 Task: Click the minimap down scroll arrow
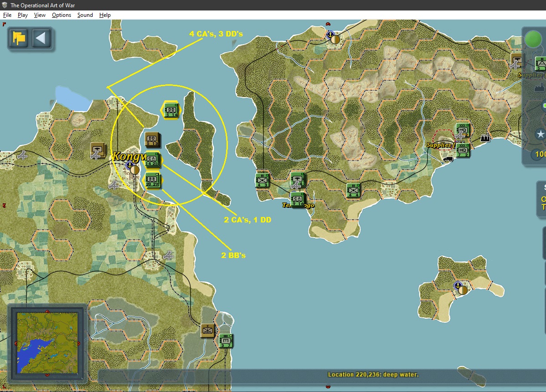pos(47,375)
